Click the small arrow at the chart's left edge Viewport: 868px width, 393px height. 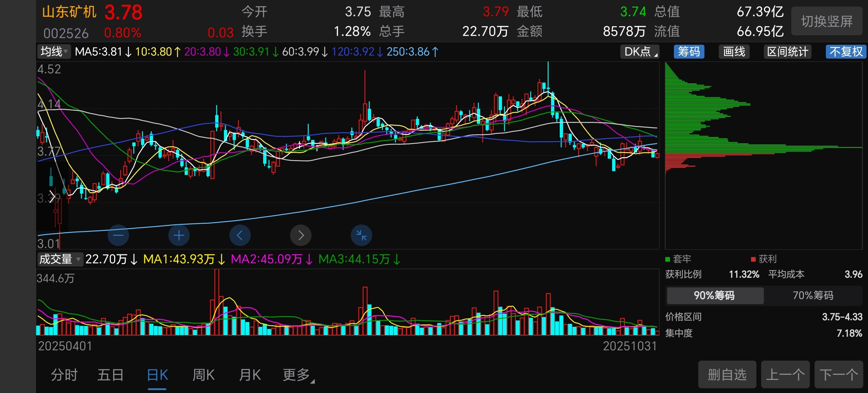pos(52,197)
